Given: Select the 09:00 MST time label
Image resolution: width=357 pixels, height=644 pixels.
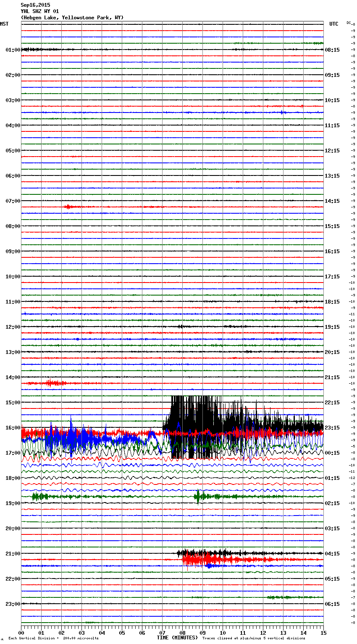Looking at the screenshot, I should [x=13, y=251].
